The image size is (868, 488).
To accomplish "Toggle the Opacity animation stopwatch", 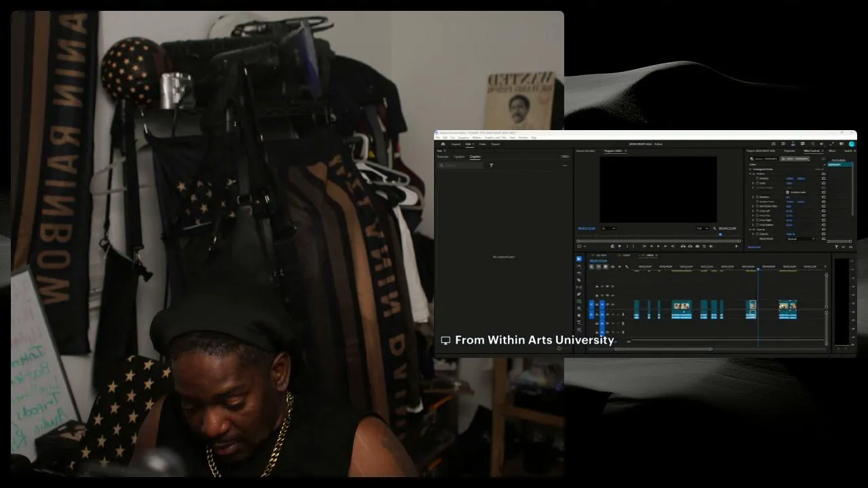I will (757, 234).
